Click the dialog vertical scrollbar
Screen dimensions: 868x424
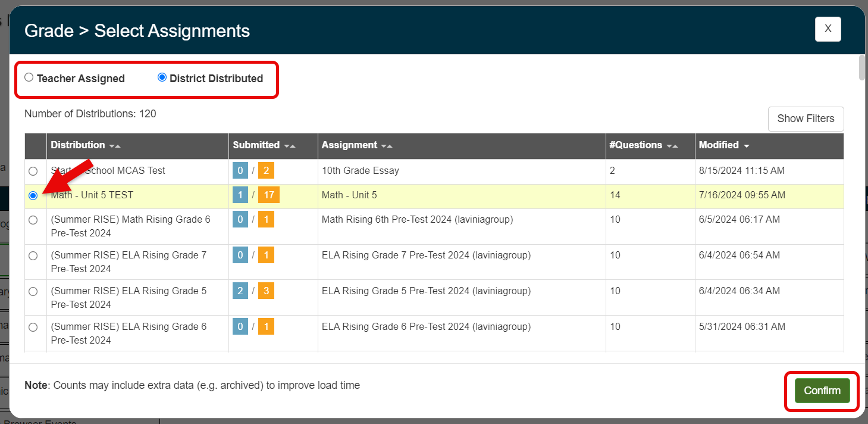[x=862, y=67]
